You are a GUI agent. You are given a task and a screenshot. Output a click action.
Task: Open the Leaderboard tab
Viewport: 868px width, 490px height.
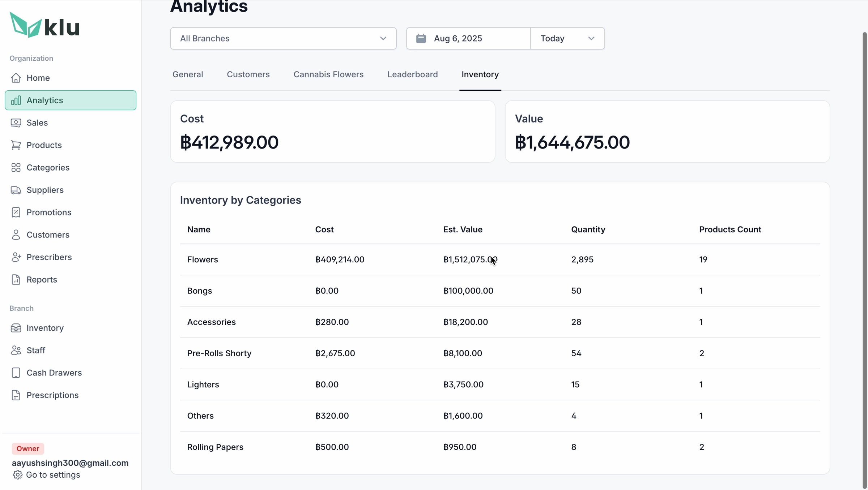point(412,74)
